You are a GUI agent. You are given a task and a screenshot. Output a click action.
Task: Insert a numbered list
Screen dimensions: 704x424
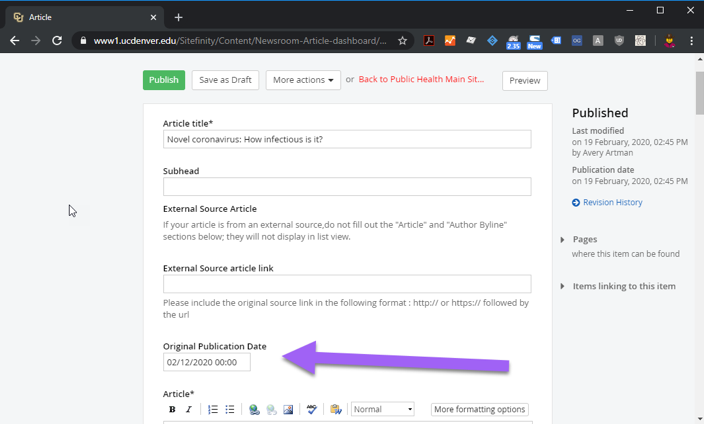213,409
